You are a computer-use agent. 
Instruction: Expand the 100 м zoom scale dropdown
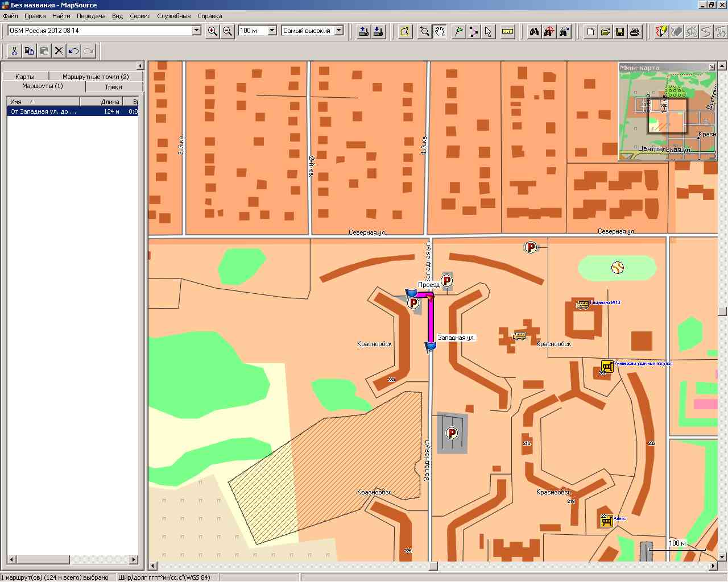272,31
